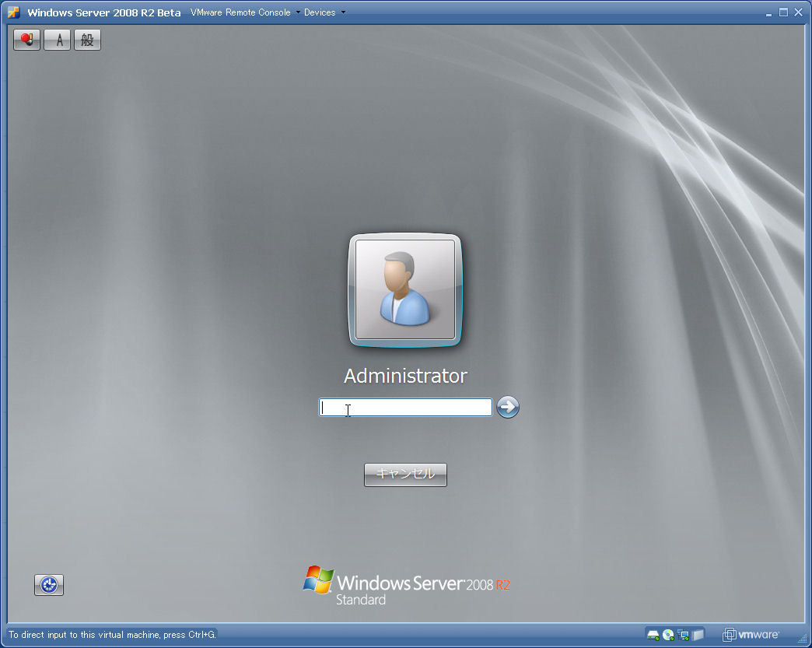Screen dimensions: 812x648
Task: Click 'To direct input to this virtual machine' text
Action: click(112, 635)
